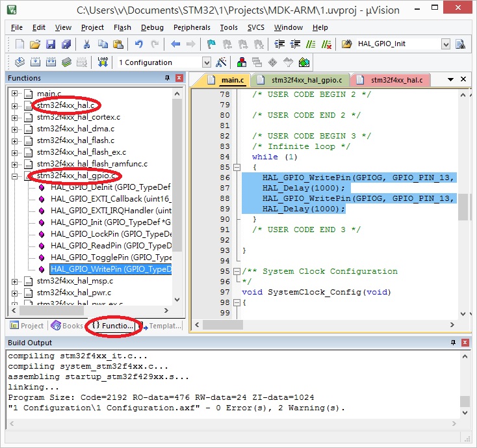
Task: Indent the selected lines
Action: [279, 44]
